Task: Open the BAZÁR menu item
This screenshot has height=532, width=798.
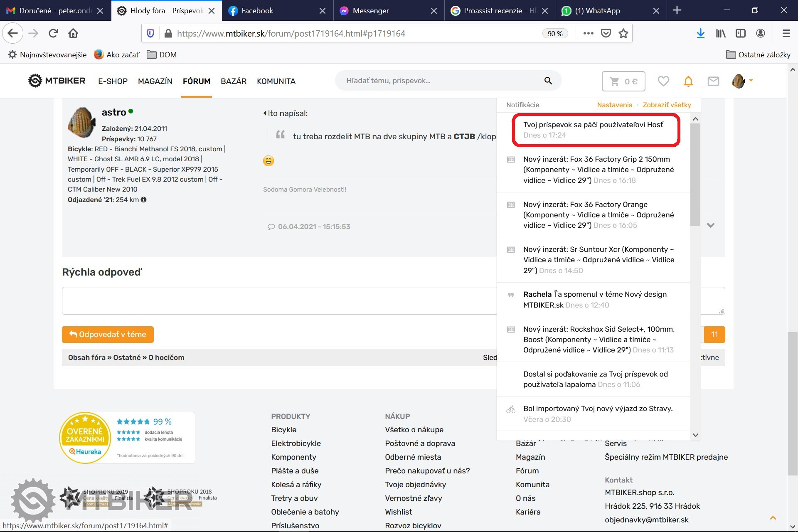Action: 234,81
